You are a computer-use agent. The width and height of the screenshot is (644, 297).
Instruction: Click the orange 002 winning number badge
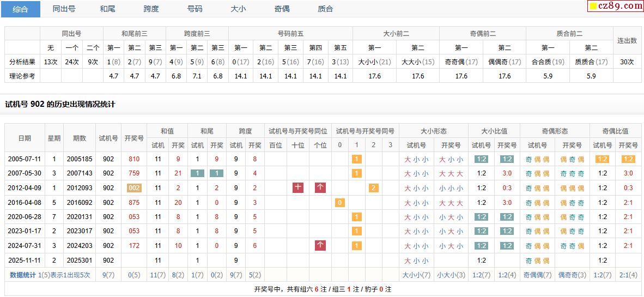tap(134, 188)
